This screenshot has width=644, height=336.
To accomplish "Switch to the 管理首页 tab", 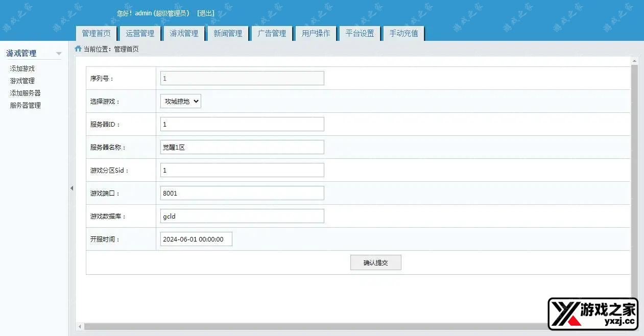I will (96, 34).
